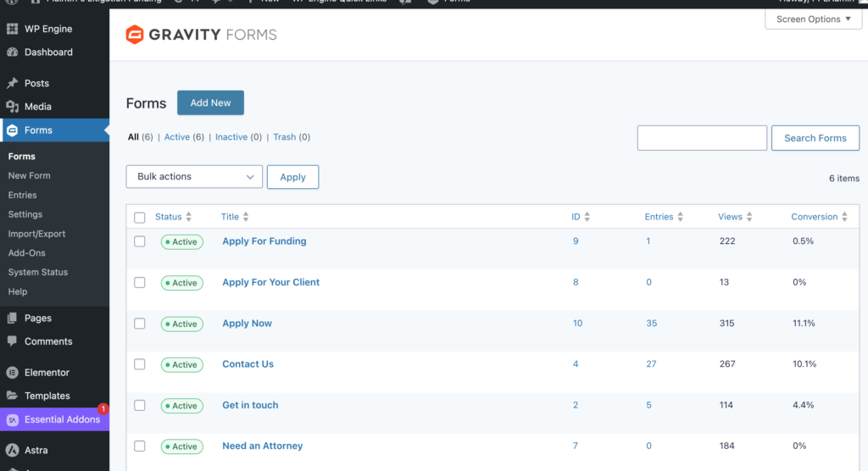Open Media library icon in sidebar

[x=13, y=107]
